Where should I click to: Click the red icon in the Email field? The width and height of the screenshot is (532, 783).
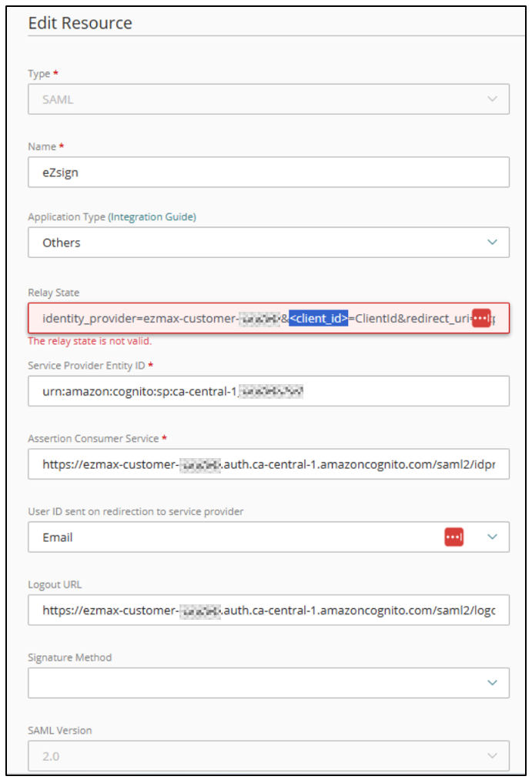coord(453,537)
